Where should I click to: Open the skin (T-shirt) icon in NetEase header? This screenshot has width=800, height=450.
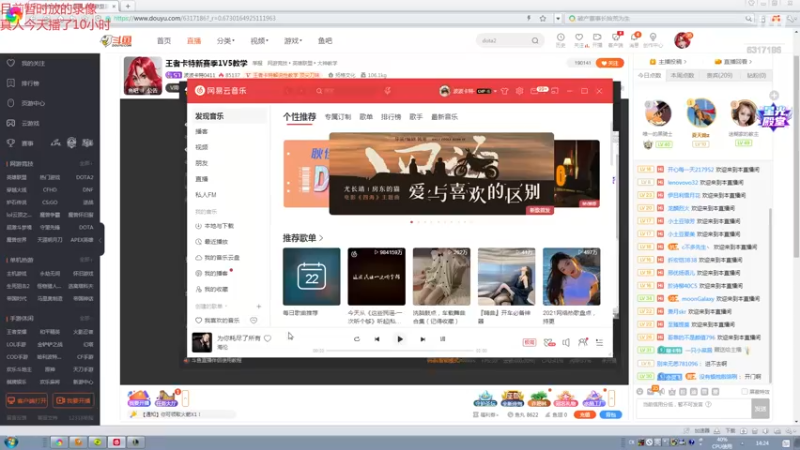(505, 91)
